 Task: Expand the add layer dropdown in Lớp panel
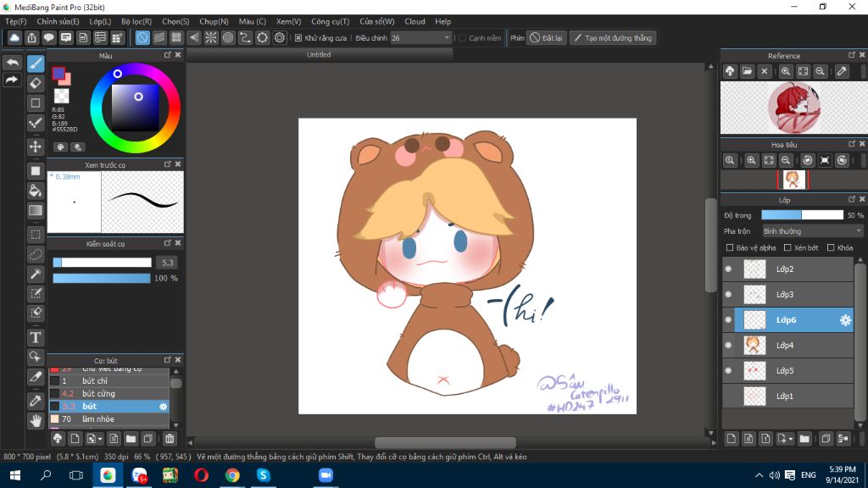pos(791,439)
